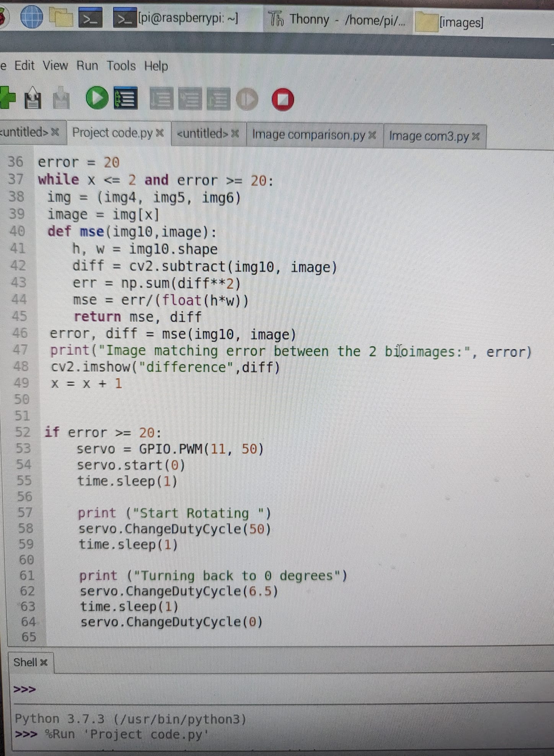Click the Debug current script icon
This screenshot has height=756, width=554.
pos(126,99)
